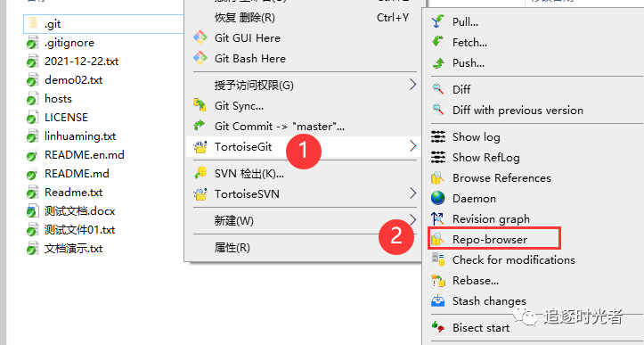Image resolution: width=644 pixels, height=345 pixels.
Task: Click the Daemon globe icon
Action: [438, 198]
